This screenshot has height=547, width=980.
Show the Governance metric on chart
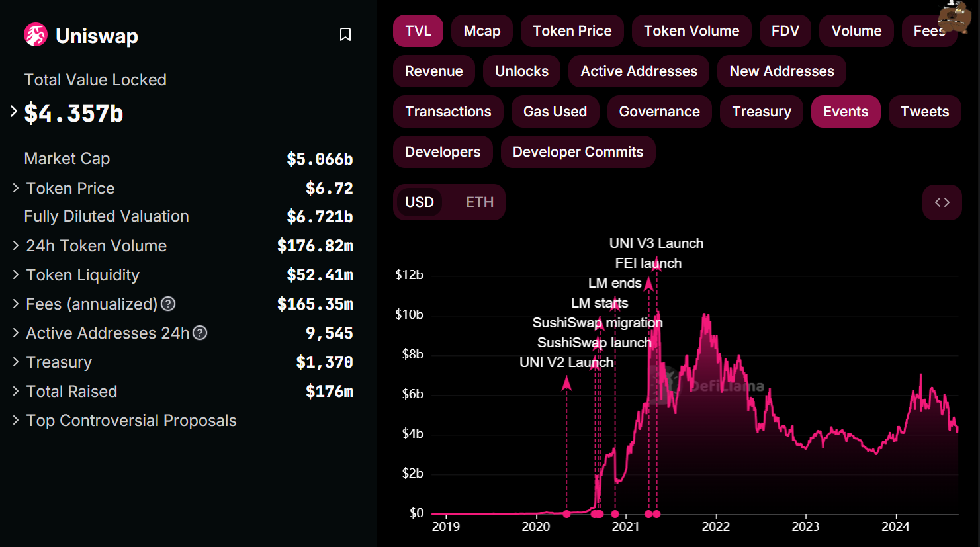click(x=660, y=112)
